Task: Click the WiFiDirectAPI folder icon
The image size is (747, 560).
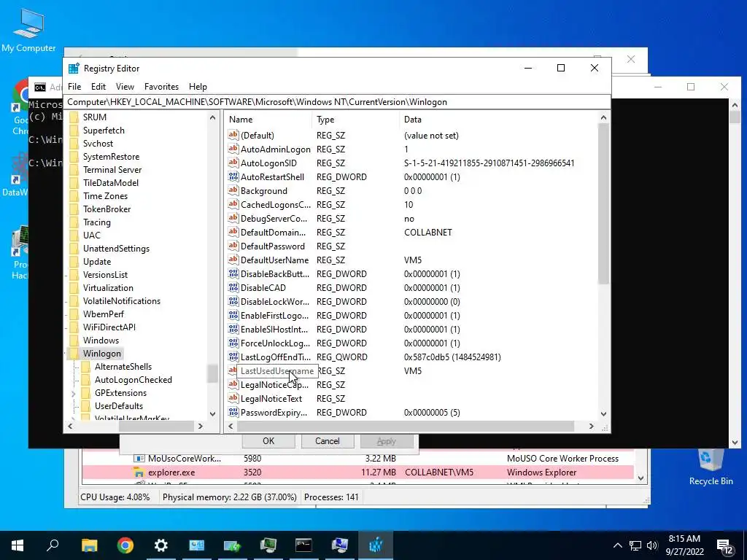Action: pyautogui.click(x=74, y=327)
